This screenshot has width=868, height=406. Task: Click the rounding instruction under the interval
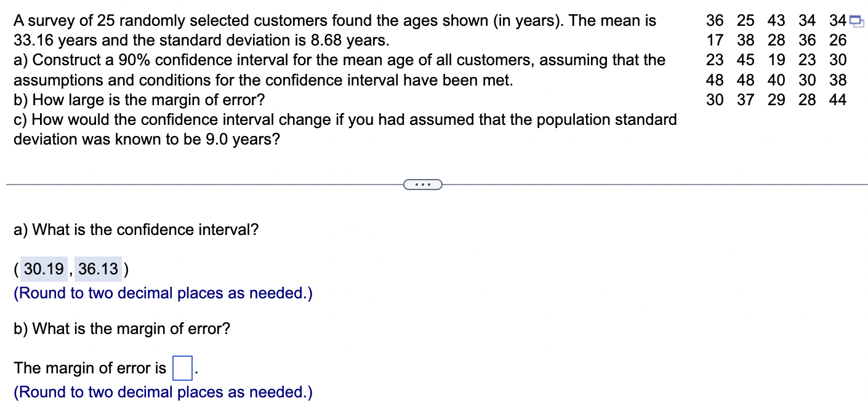(x=162, y=293)
